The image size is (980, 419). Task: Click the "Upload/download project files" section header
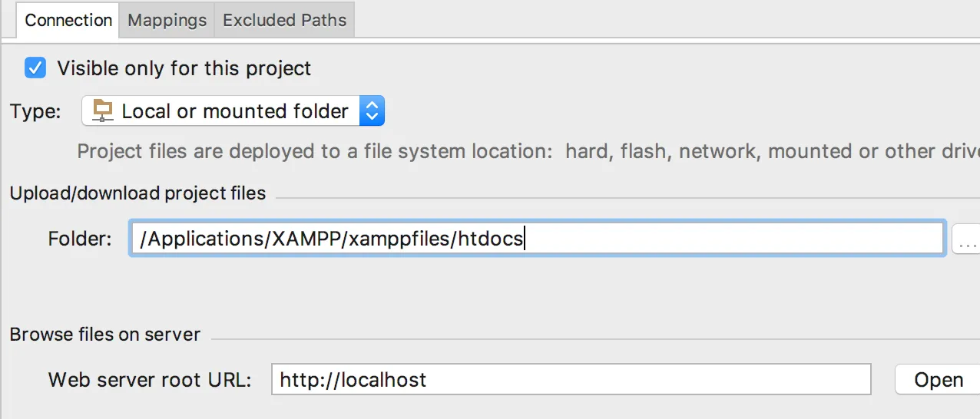coord(137,193)
